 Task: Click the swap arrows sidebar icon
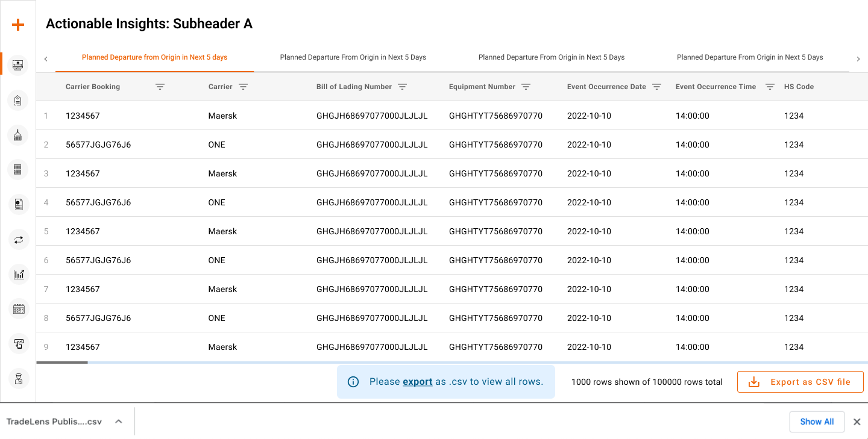tap(18, 240)
